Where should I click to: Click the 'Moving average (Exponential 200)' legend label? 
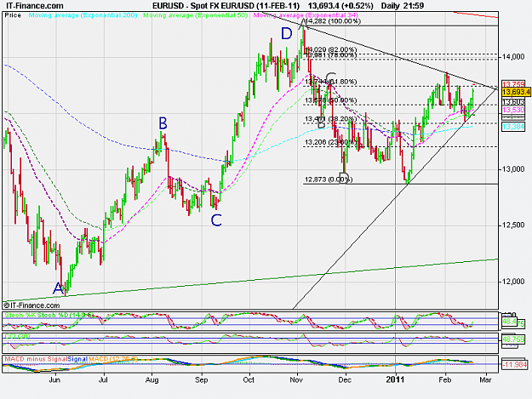click(83, 15)
